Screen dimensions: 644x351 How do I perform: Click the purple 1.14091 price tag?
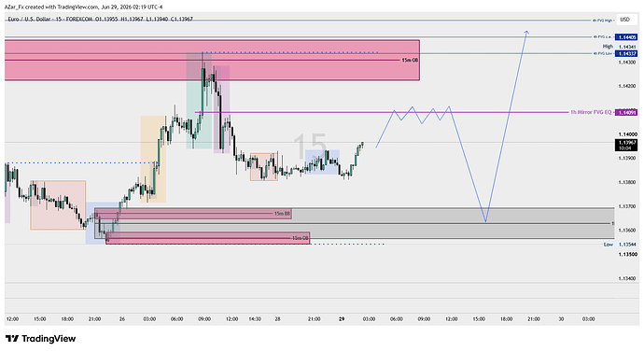tap(626, 112)
